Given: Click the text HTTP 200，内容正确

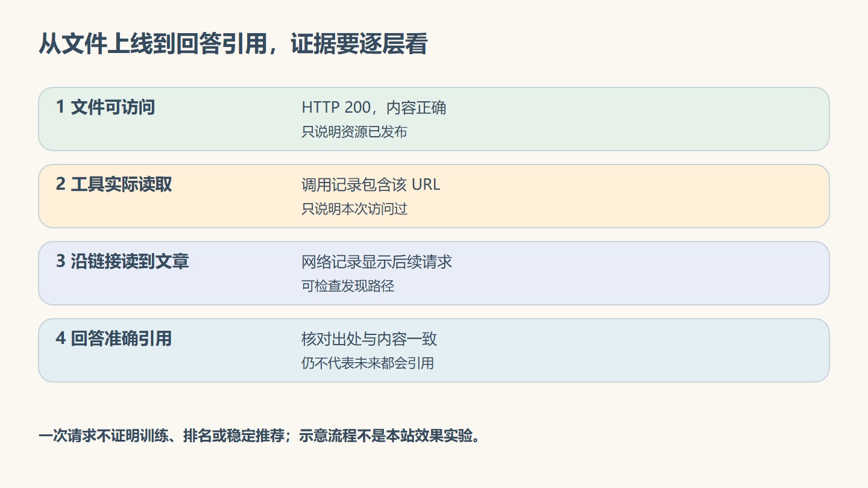Looking at the screenshot, I should 374,108.
